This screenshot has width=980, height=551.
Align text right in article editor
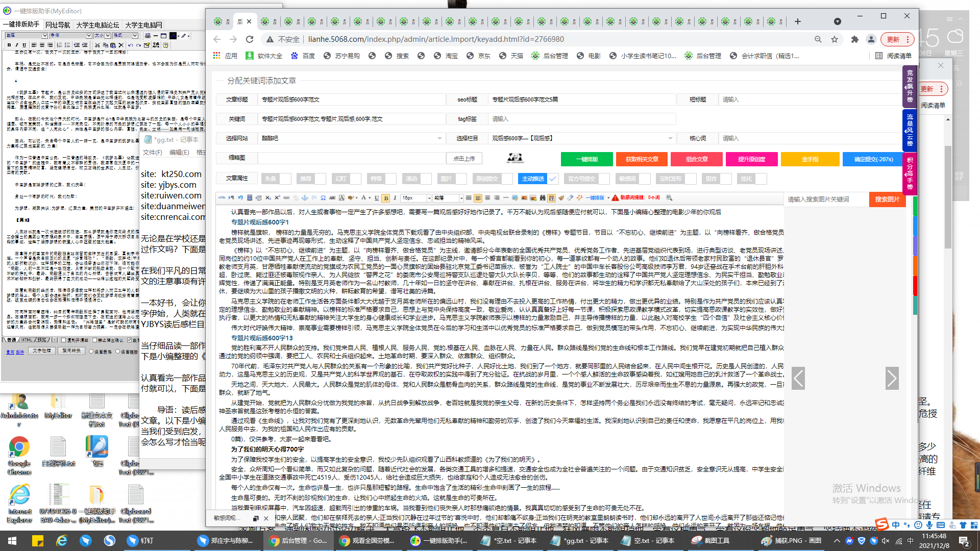tap(497, 197)
